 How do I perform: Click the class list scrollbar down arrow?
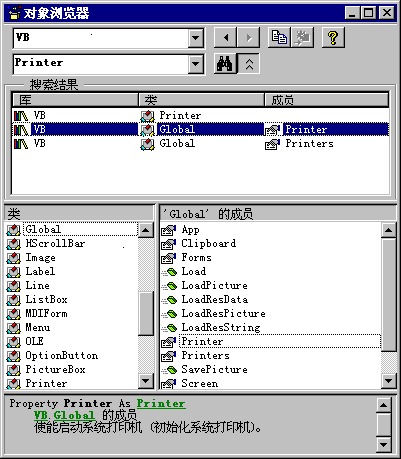[146, 381]
